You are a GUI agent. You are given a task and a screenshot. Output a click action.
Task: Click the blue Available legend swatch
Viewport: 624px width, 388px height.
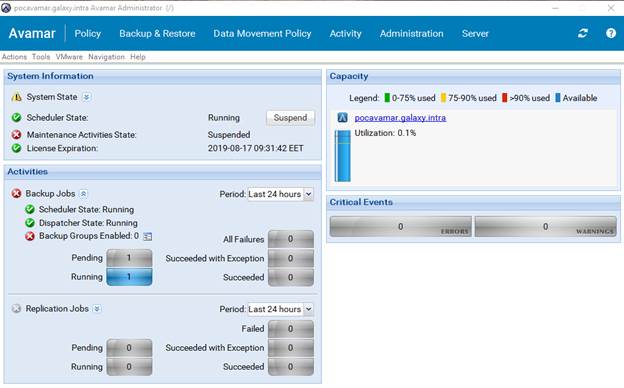(558, 98)
